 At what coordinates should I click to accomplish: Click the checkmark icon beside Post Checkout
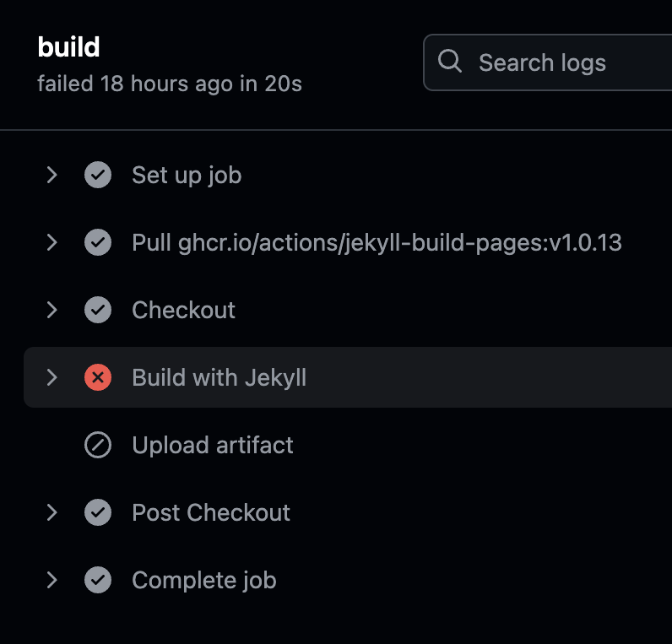pos(98,512)
